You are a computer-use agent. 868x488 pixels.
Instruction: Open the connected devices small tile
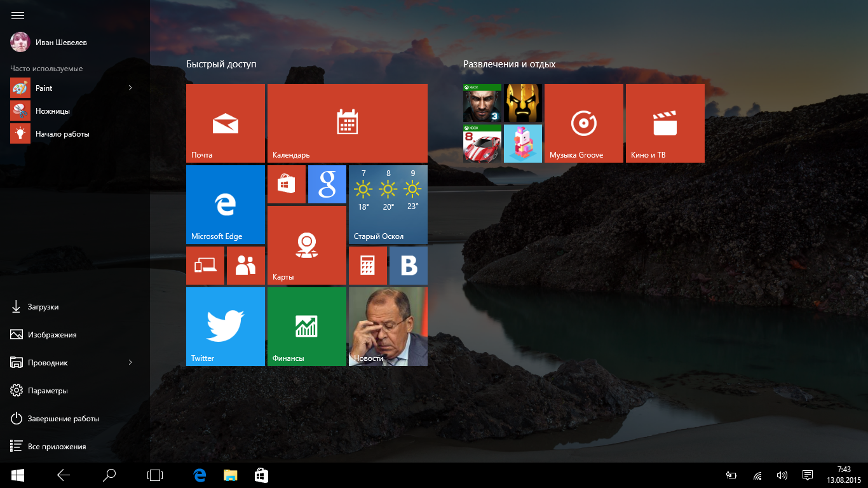pos(205,266)
